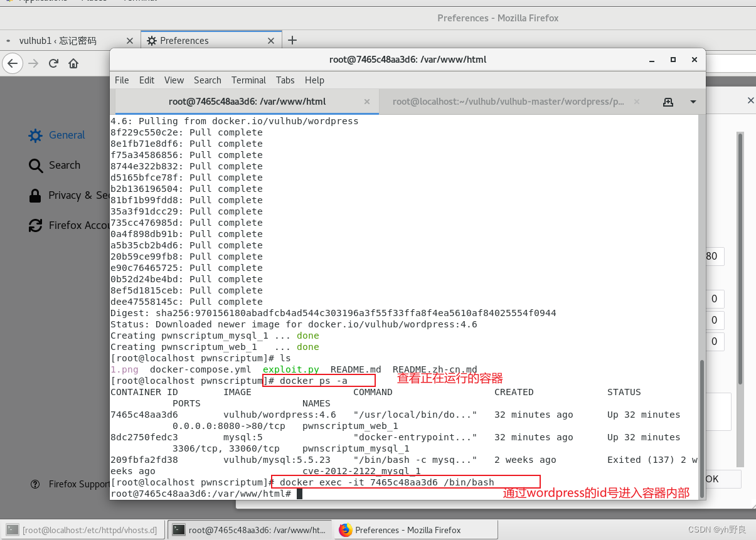
Task: Open the View menu in terminal
Action: (174, 80)
